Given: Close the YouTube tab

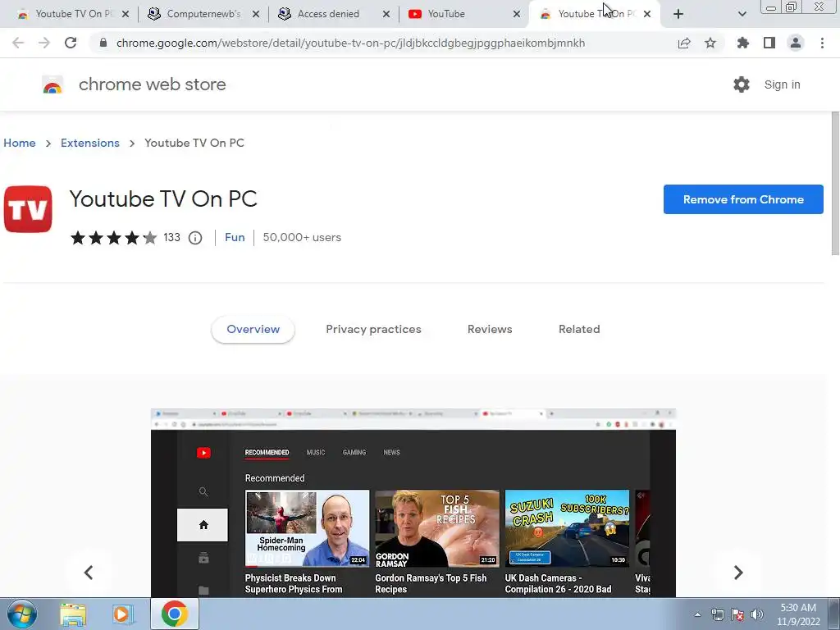Looking at the screenshot, I should click(x=517, y=14).
